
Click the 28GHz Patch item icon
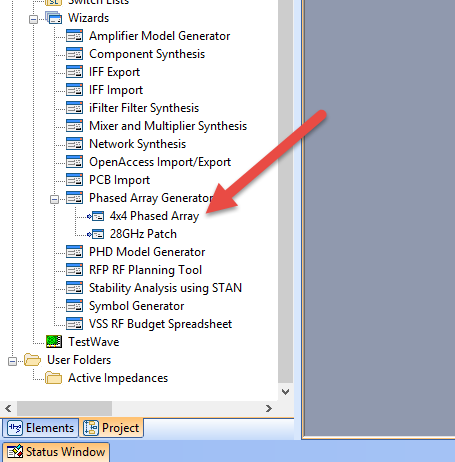pyautogui.click(x=96, y=234)
